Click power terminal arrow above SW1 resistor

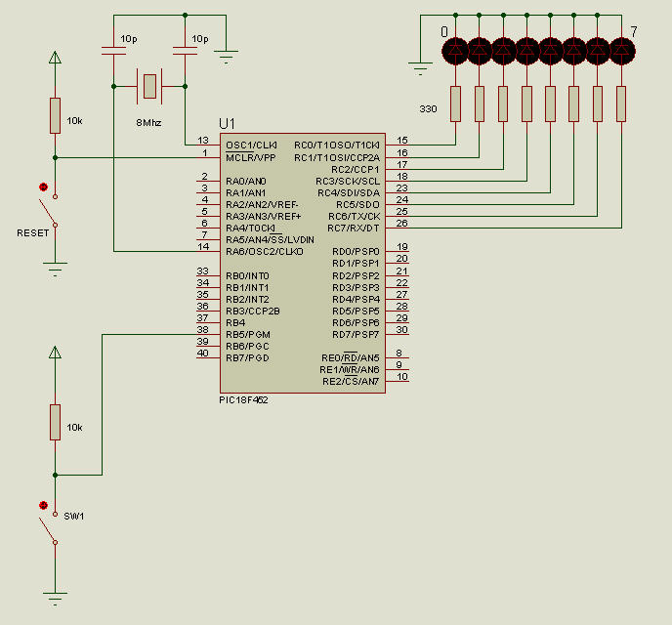(x=55, y=353)
